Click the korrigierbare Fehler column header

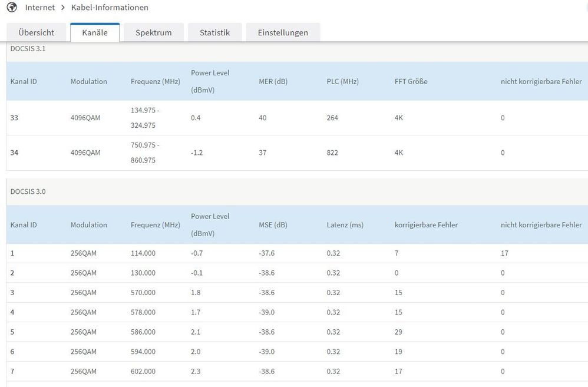426,225
